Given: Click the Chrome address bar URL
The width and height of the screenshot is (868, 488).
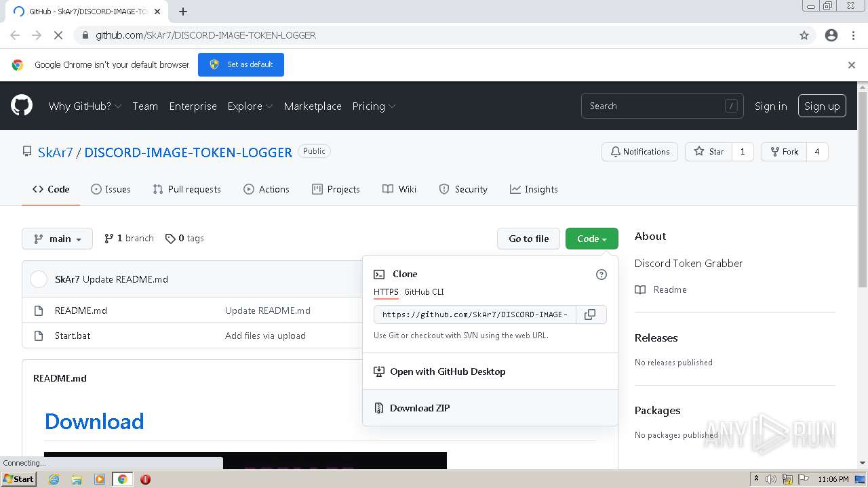Looking at the screenshot, I should tap(205, 35).
